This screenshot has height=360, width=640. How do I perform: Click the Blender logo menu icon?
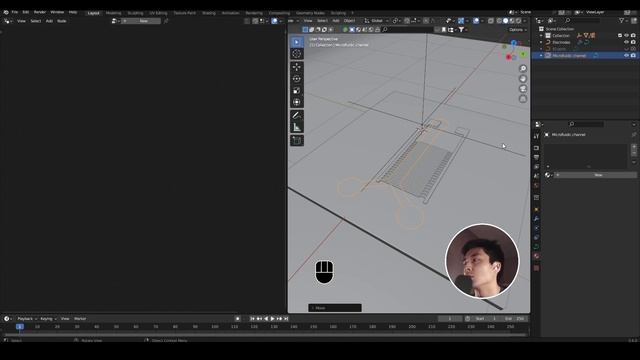6,12
